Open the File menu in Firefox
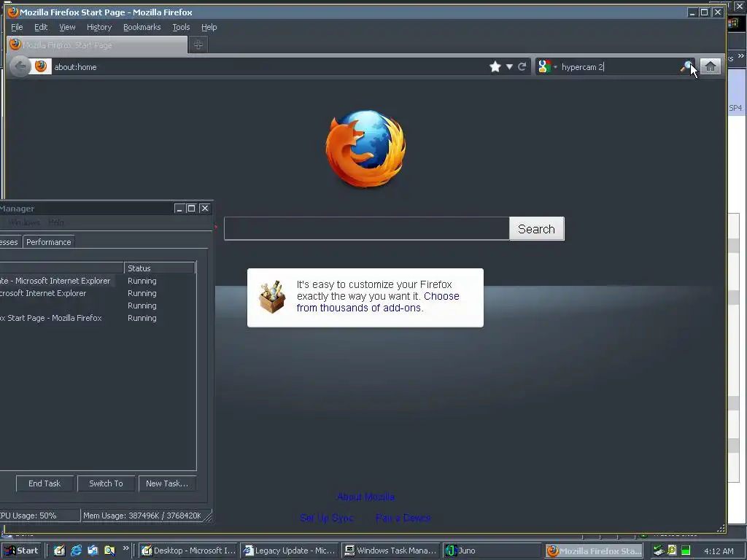Viewport: 747px width, 560px height. point(17,27)
